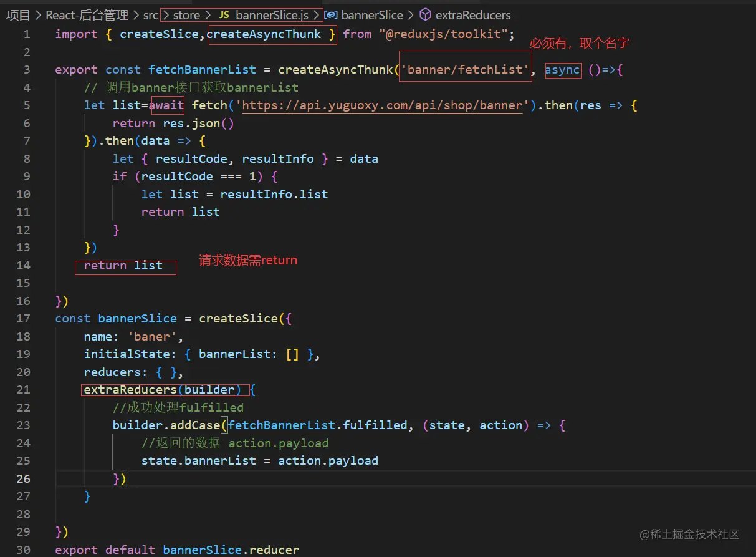The height and width of the screenshot is (557, 756).
Task: Click line number 26 in the gutter
Action: coord(24,478)
